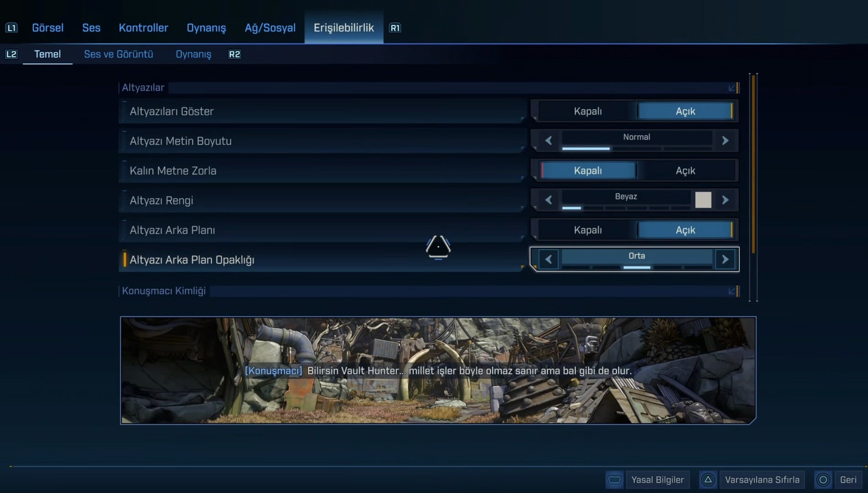Screen dimensions: 868x493
Task: Raise Altyazı Arka Plan Opaklığı with right arrow
Action: pos(725,260)
